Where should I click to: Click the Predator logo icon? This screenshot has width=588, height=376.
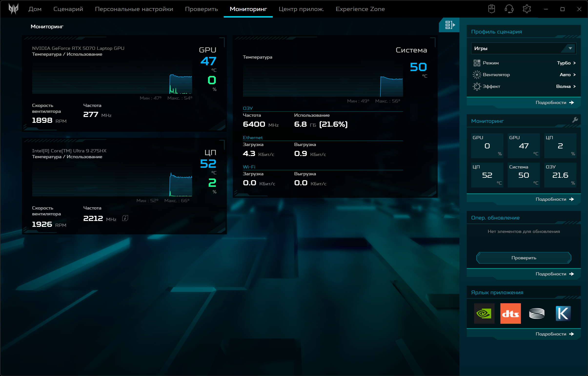[13, 9]
